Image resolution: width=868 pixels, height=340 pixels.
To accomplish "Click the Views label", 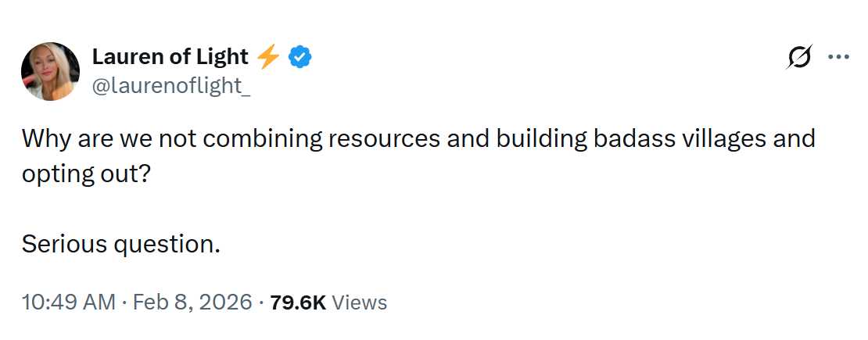I will tap(360, 302).
